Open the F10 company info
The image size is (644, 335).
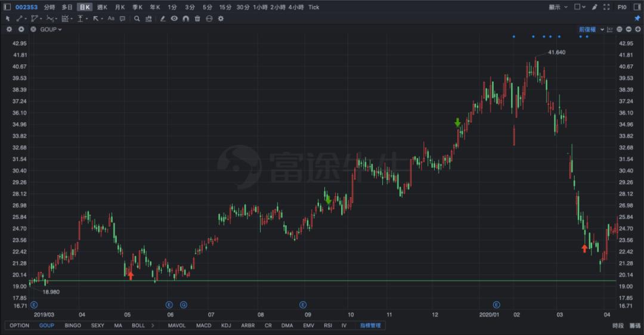pos(622,7)
